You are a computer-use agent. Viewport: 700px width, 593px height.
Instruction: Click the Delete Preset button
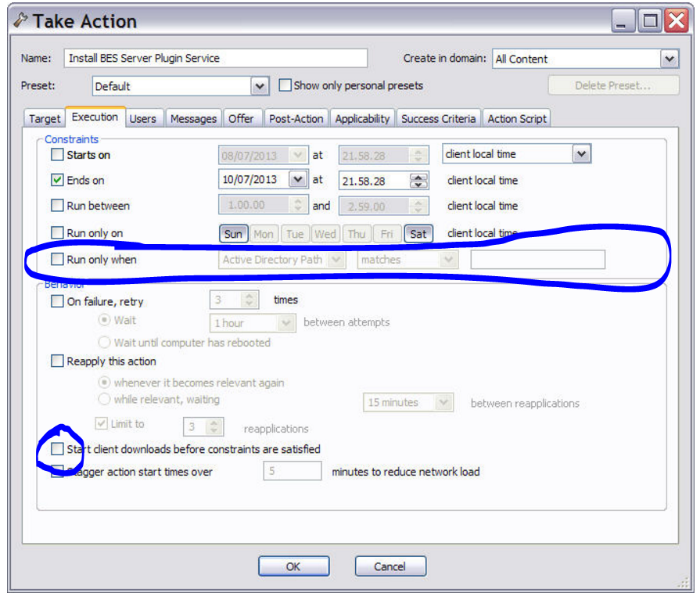point(613,85)
